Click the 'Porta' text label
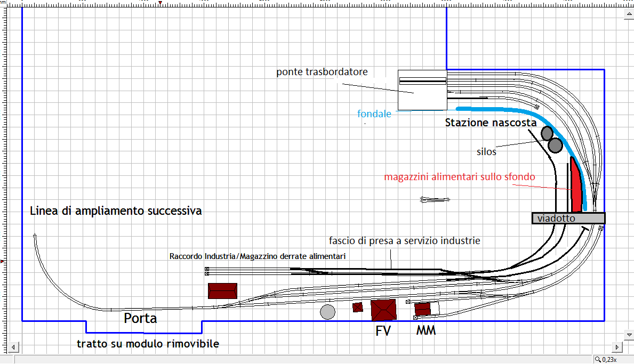This screenshot has height=364, width=634. tap(140, 319)
